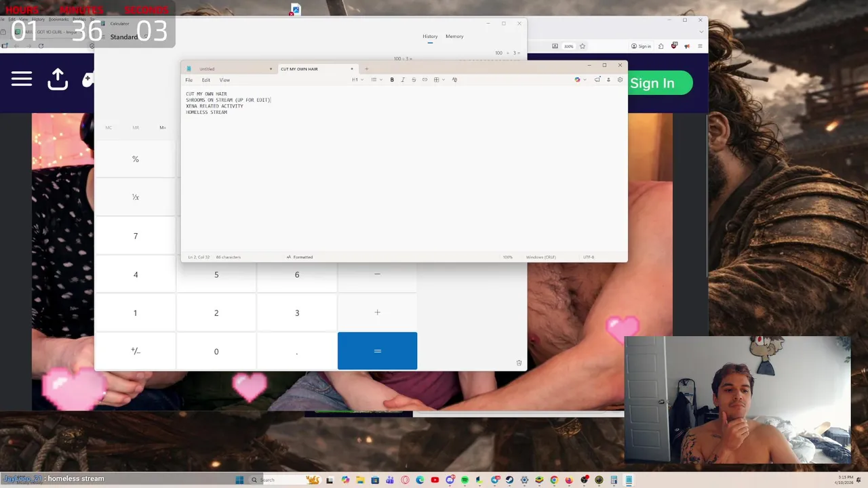Click the website upload icon
The width and height of the screenshot is (868, 488).
coord(58,79)
